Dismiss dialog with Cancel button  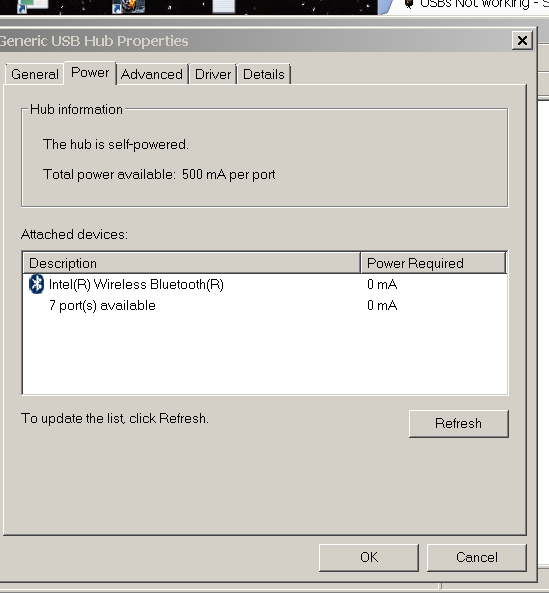coord(477,557)
